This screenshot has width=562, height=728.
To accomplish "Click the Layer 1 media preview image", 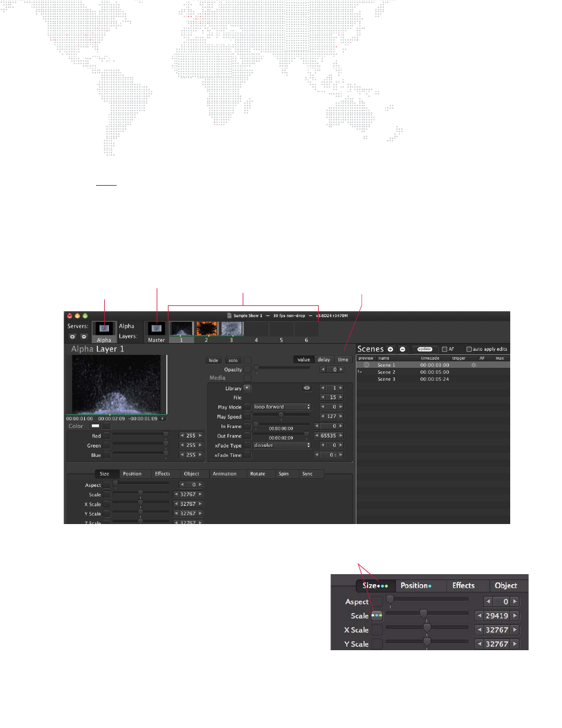I will (x=116, y=384).
